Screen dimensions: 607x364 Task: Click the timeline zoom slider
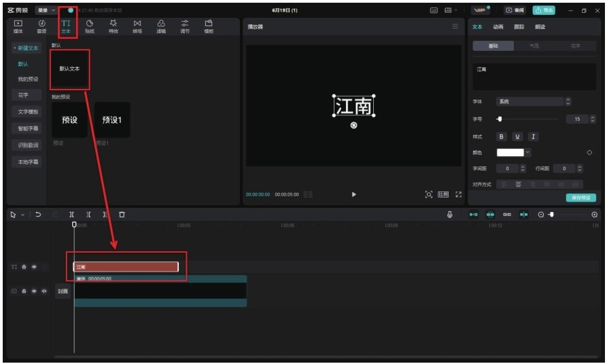pos(567,215)
